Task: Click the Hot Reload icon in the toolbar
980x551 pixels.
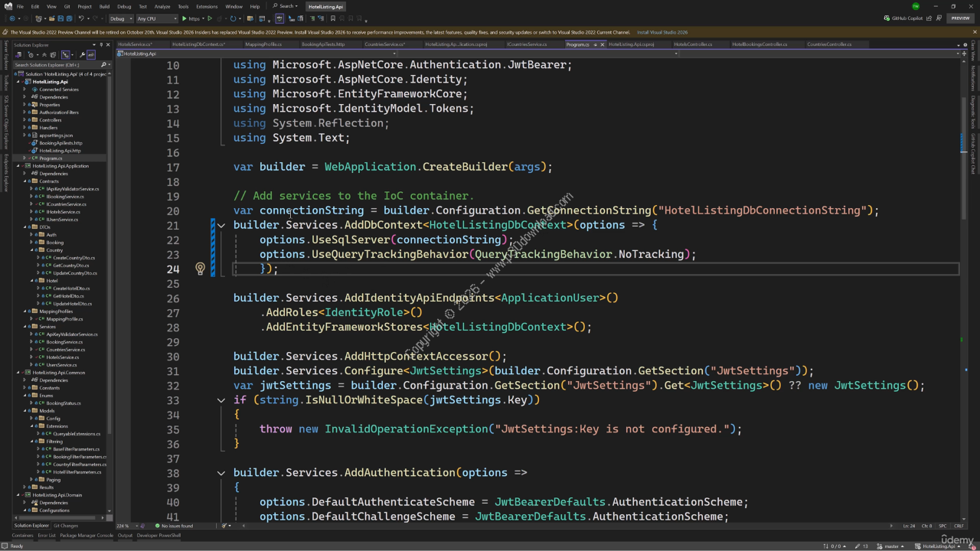Action: coord(220,18)
